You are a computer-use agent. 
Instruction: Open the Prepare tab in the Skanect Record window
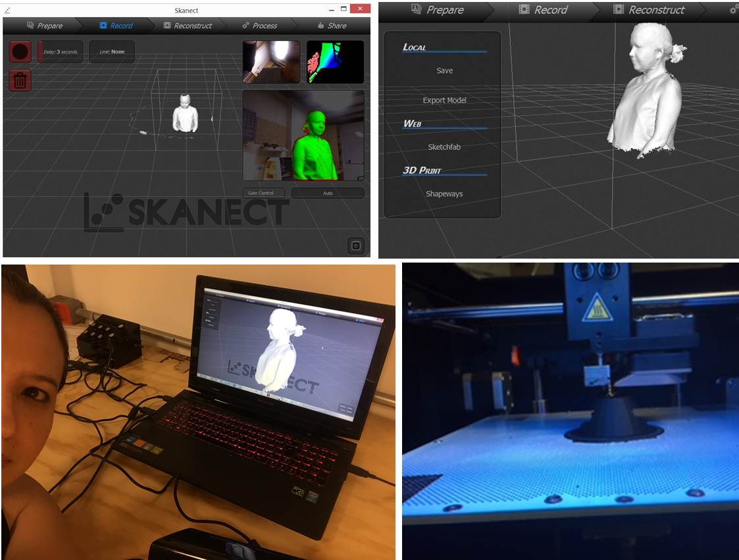tap(45, 26)
